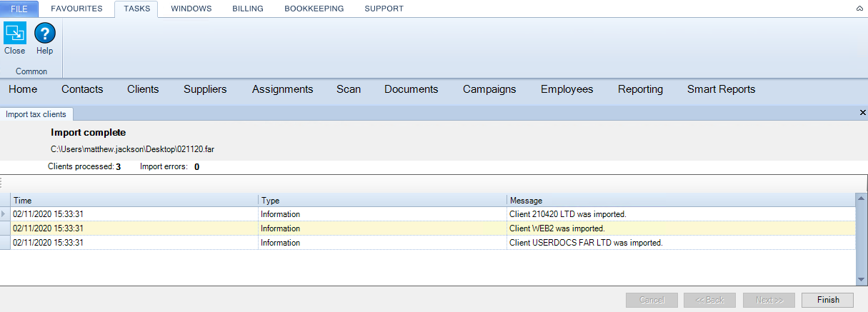Go to Clients
Image resolution: width=868 pixels, height=312 pixels.
click(x=143, y=89)
